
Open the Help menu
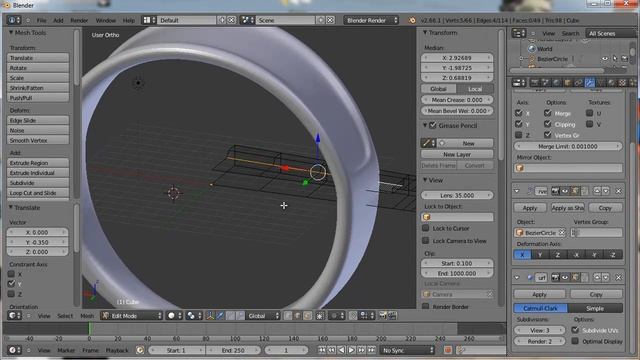pyautogui.click(x=129, y=20)
